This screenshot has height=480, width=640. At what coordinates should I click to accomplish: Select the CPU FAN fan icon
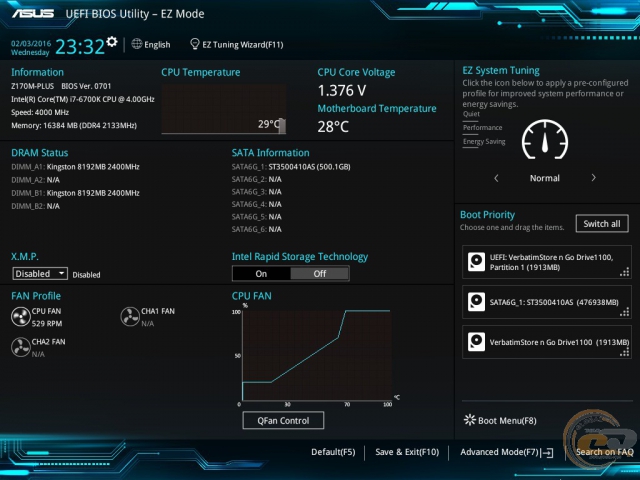click(20, 317)
